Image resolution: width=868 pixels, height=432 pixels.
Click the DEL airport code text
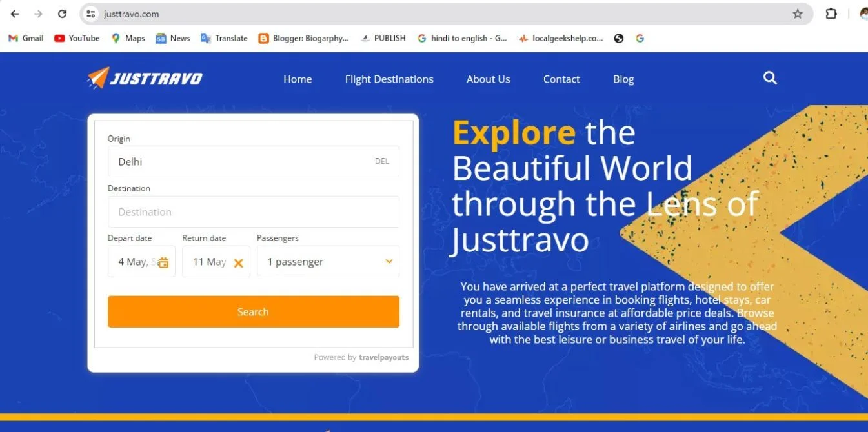pyautogui.click(x=382, y=161)
